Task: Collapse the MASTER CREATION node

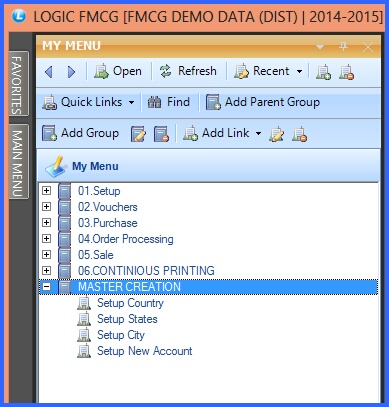Action: click(x=47, y=287)
